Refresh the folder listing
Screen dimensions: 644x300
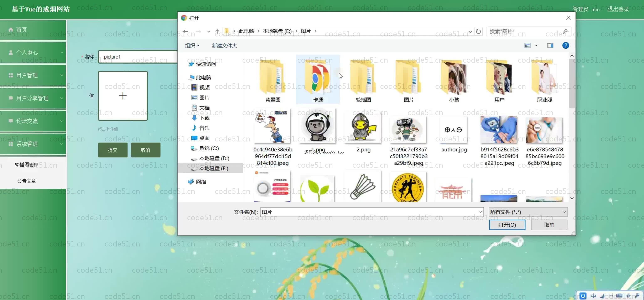point(478,31)
